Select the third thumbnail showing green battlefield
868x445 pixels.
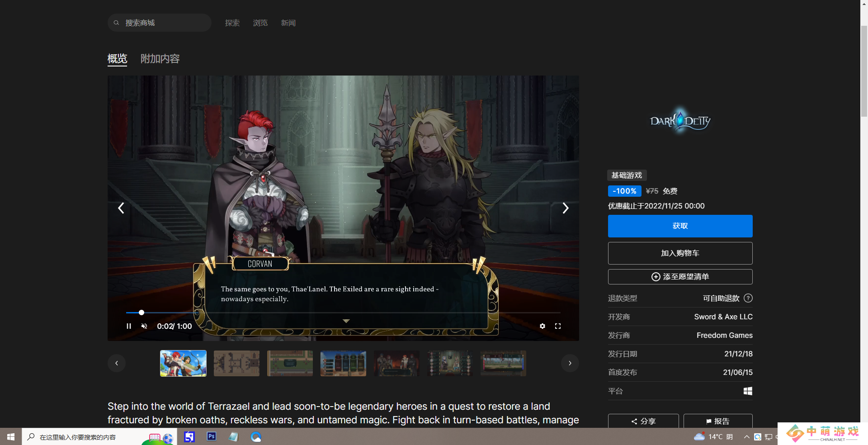(290, 363)
